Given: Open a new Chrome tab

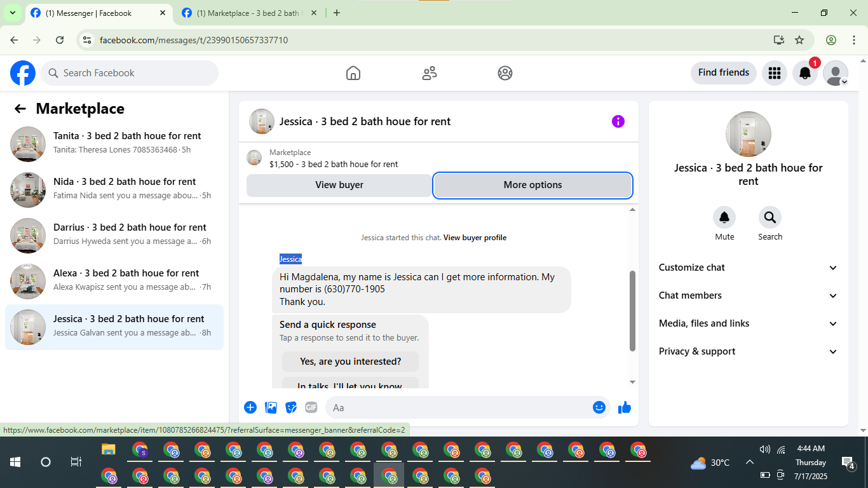Looking at the screenshot, I should point(337,13).
